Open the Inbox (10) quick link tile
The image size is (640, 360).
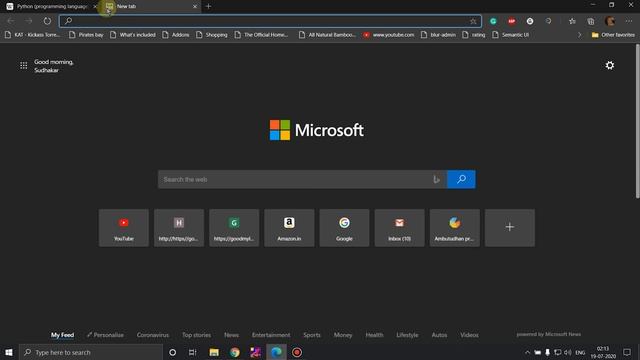click(399, 228)
